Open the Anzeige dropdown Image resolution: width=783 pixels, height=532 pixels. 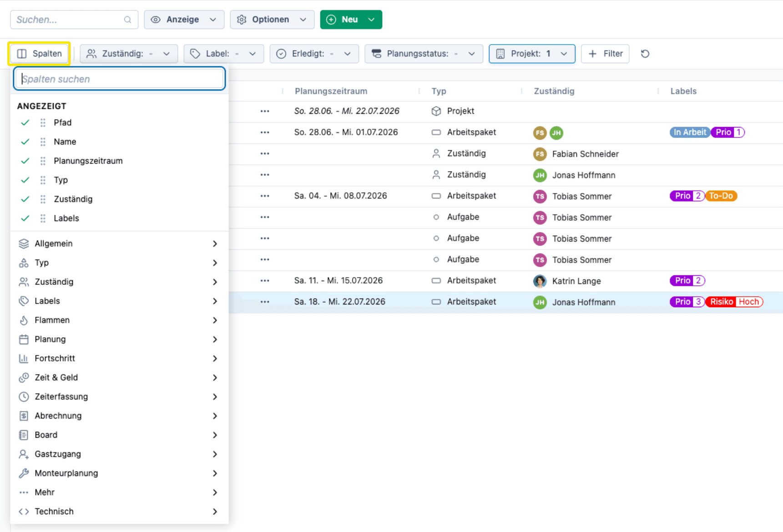pyautogui.click(x=184, y=20)
